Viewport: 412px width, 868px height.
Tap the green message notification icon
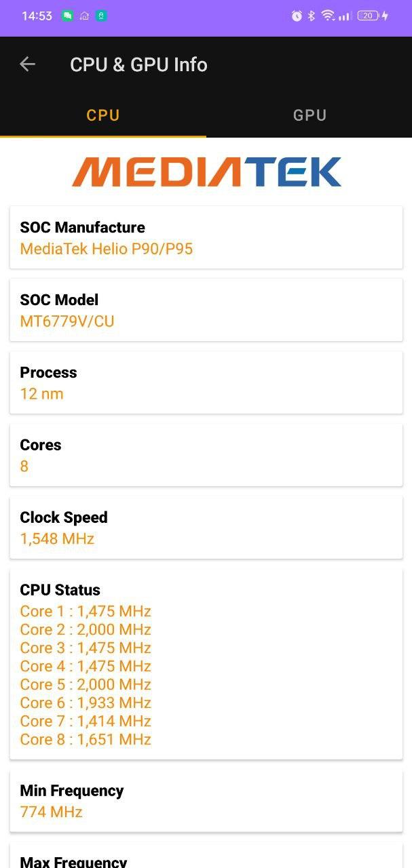coord(68,16)
